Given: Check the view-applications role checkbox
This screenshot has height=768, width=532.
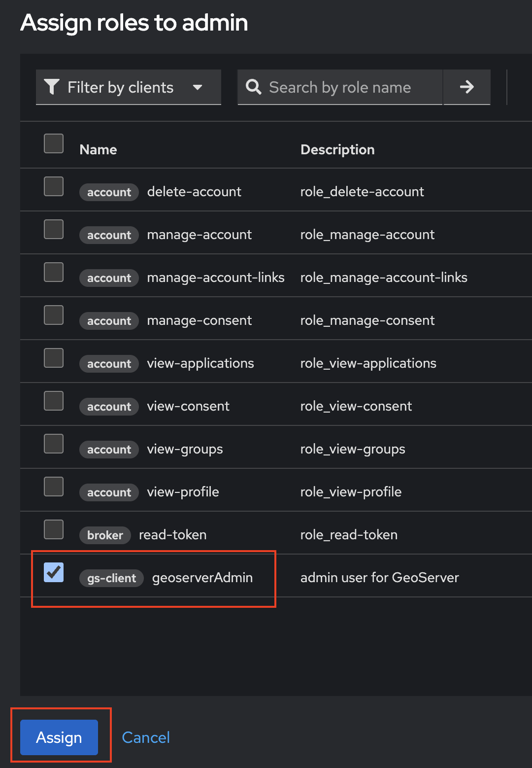Looking at the screenshot, I should (x=54, y=358).
